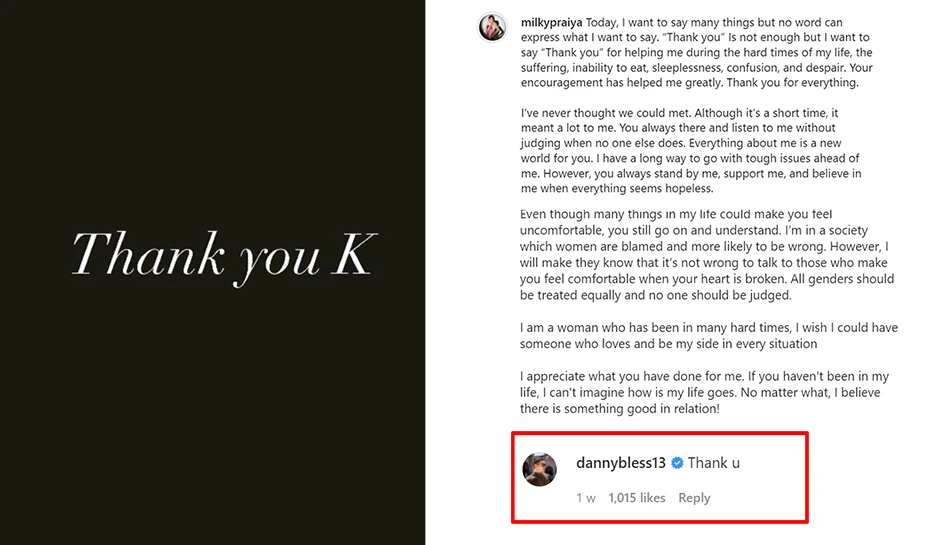View the 1,015 likes on comment
The width and height of the screenshot is (950, 545).
click(636, 498)
